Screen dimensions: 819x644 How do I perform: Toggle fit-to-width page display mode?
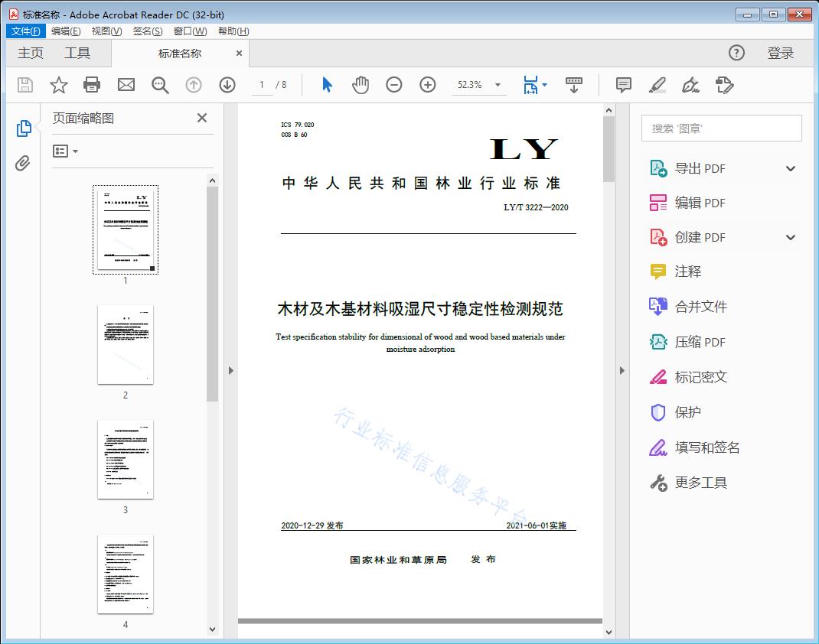[x=529, y=85]
